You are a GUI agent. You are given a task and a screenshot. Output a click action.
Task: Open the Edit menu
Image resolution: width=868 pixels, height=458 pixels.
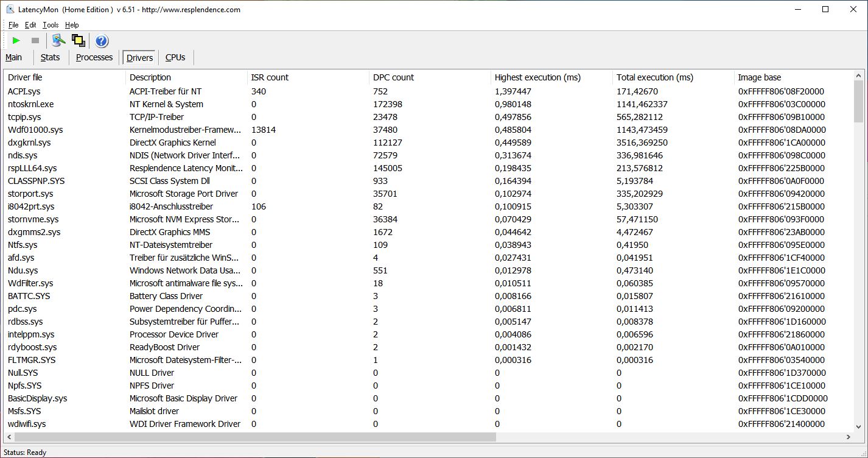30,25
